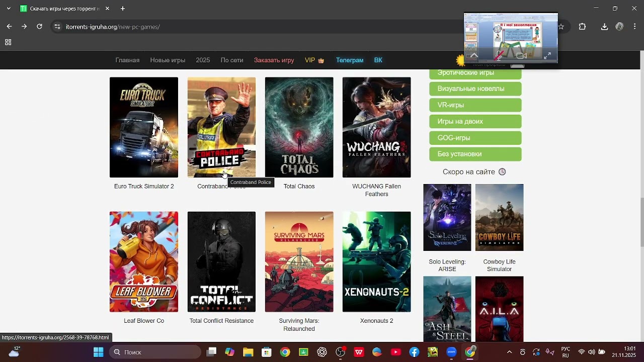The width and height of the screenshot is (644, 362).
Task: Reload the current page
Action: tap(39, 27)
